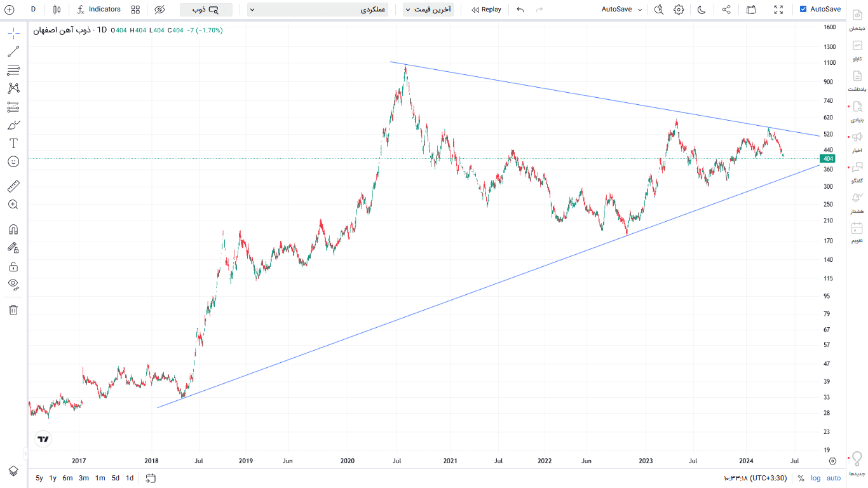Open the جدیدها lightbulb panel

coord(857,463)
